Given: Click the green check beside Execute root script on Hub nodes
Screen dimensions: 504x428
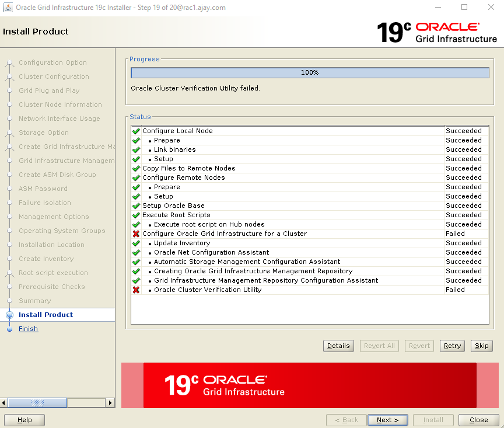Looking at the screenshot, I should (x=136, y=224).
